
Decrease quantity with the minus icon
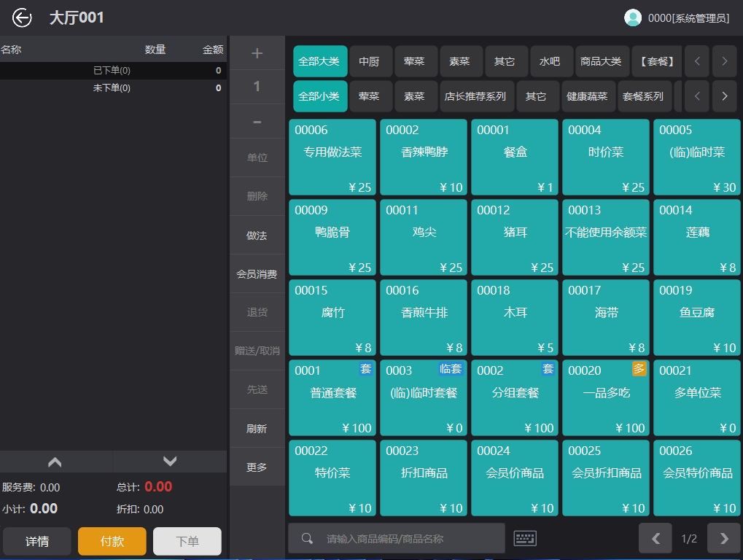(257, 122)
